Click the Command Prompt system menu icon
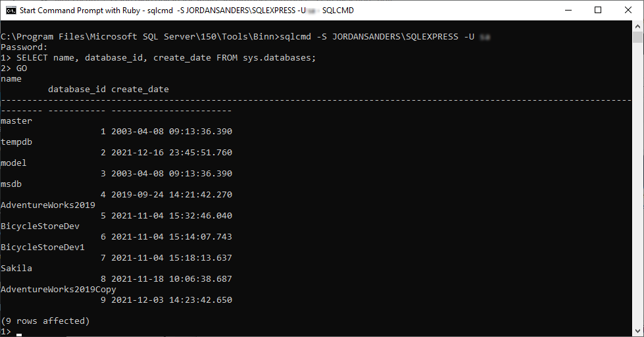The height and width of the screenshot is (337, 644). [x=11, y=10]
